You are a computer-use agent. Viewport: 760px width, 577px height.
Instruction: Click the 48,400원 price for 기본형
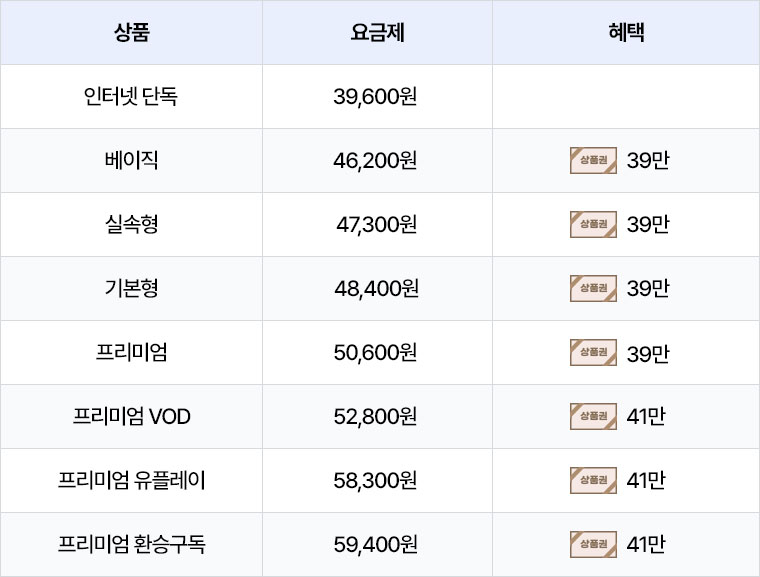click(376, 288)
